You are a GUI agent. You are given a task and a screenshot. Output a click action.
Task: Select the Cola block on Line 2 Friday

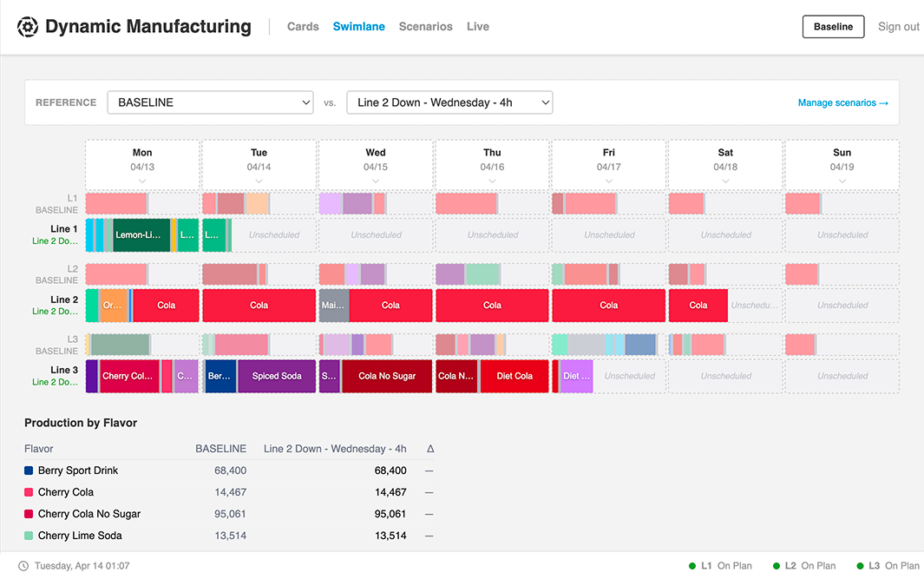(x=609, y=306)
